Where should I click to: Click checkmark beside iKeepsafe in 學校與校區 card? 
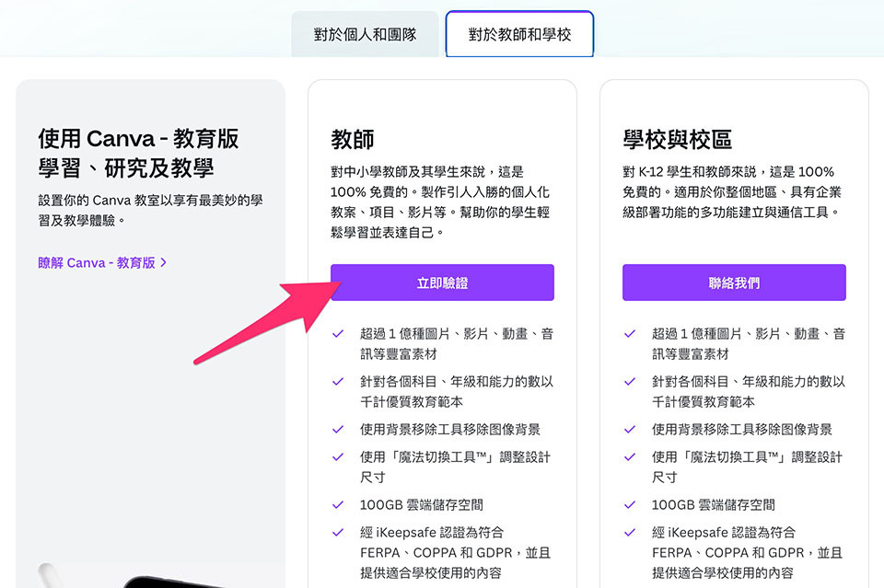click(x=630, y=533)
